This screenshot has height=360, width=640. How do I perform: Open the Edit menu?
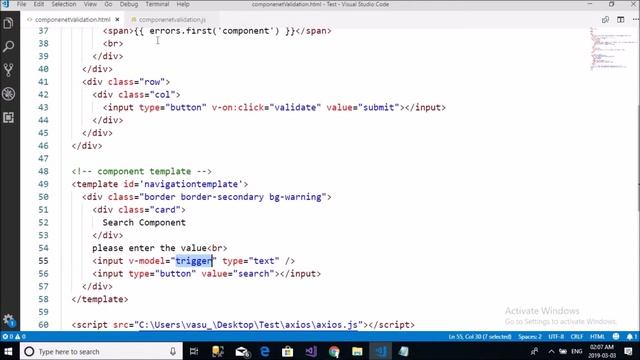39,4
